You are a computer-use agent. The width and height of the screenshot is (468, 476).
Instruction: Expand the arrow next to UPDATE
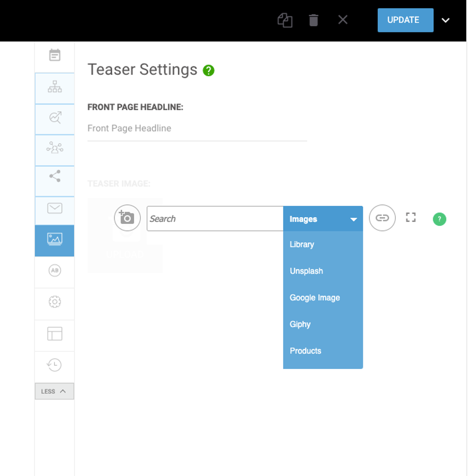coord(446,20)
